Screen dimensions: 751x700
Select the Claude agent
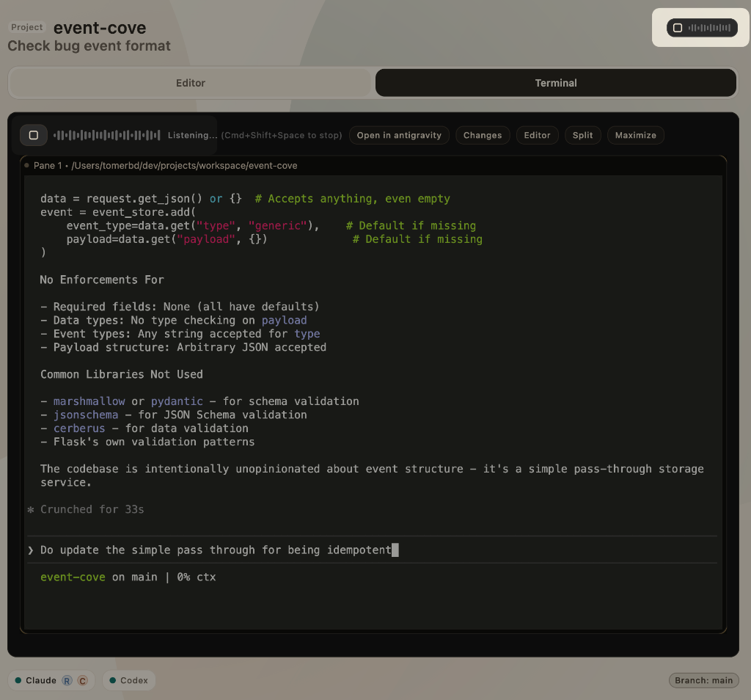tap(41, 681)
